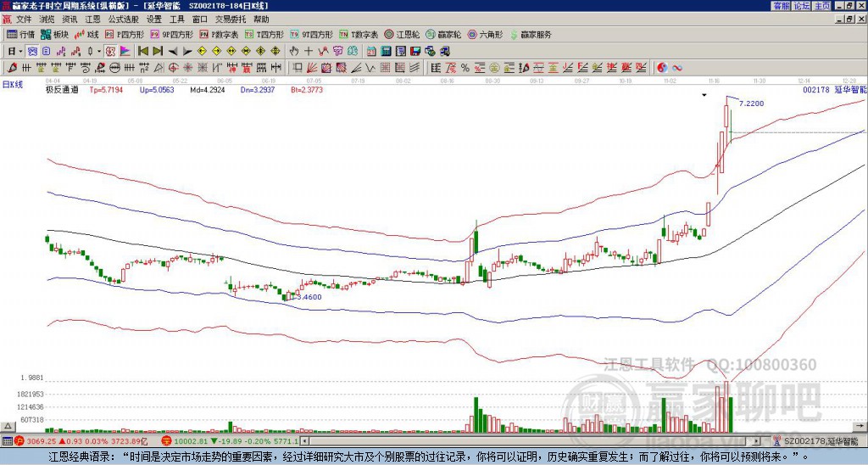868x465 pixels.
Task: Click the horizontal scrollbar track
Action: pos(530,441)
